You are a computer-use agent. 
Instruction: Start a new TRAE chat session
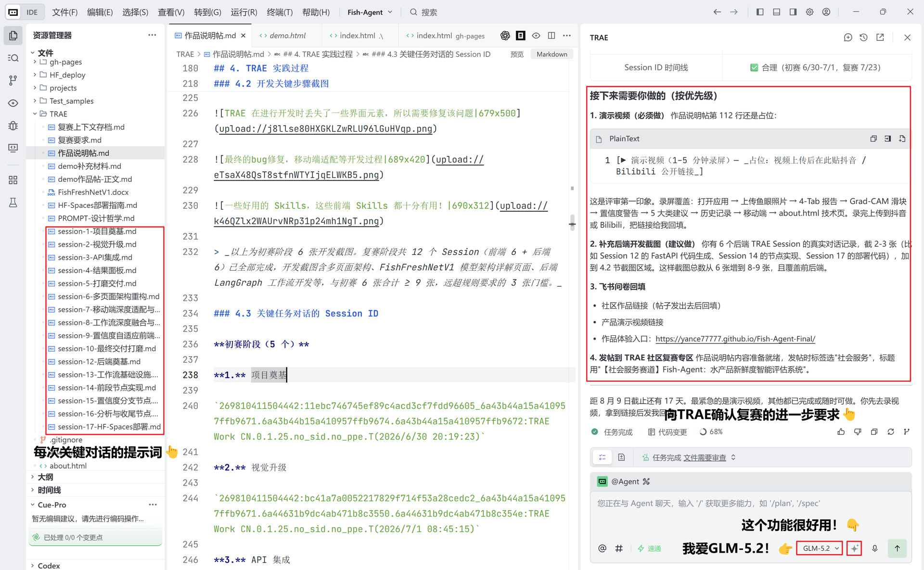click(848, 38)
